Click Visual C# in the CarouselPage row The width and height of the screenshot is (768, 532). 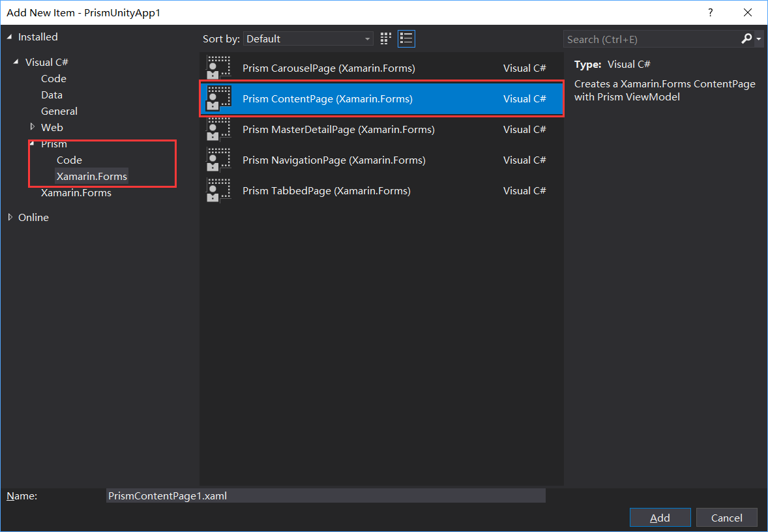525,68
